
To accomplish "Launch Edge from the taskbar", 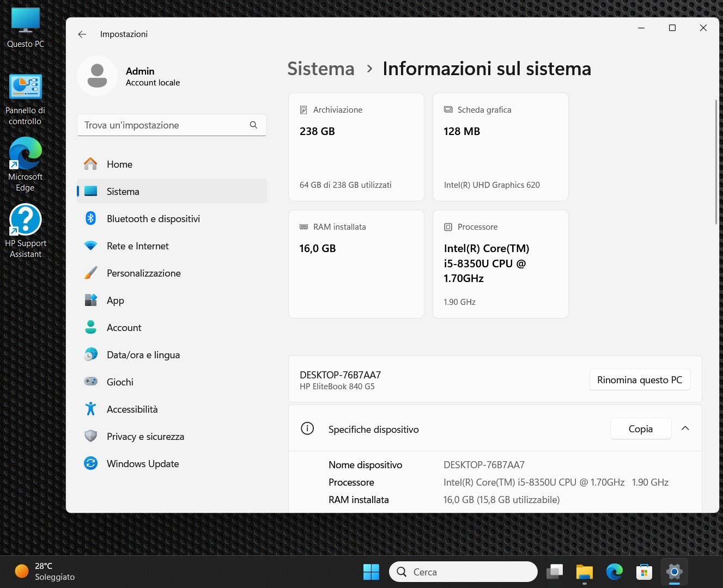I will coord(615,572).
